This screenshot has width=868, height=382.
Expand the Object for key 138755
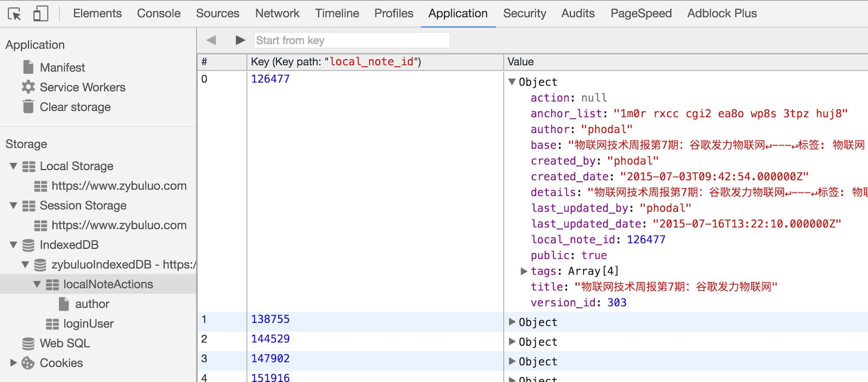512,322
